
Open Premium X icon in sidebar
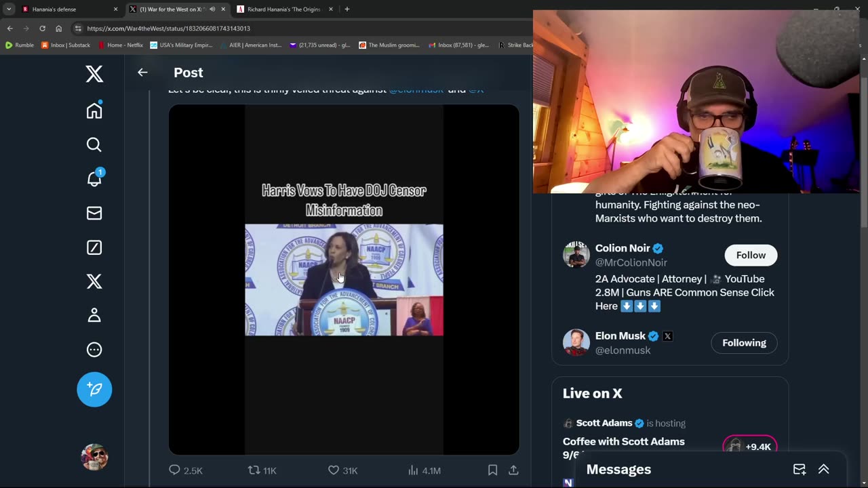pos(94,281)
